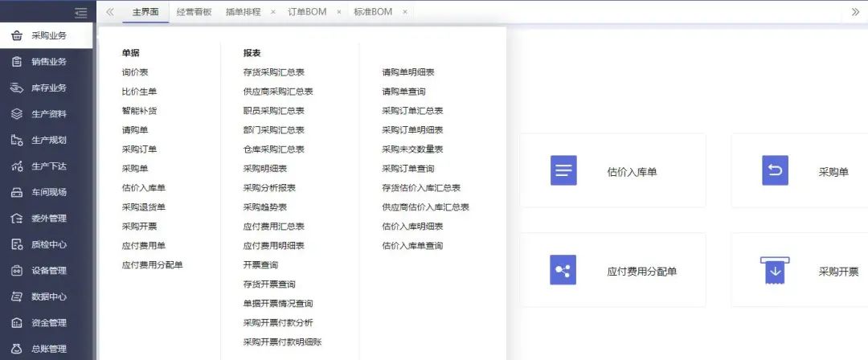Open the 供应商采购汇总表 report
The height and width of the screenshot is (360, 868).
point(278,92)
